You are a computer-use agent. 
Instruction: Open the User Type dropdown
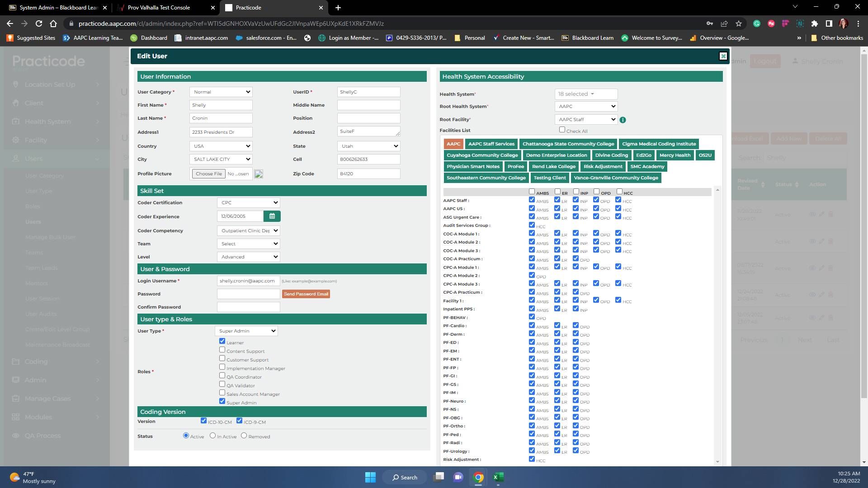[x=246, y=331]
